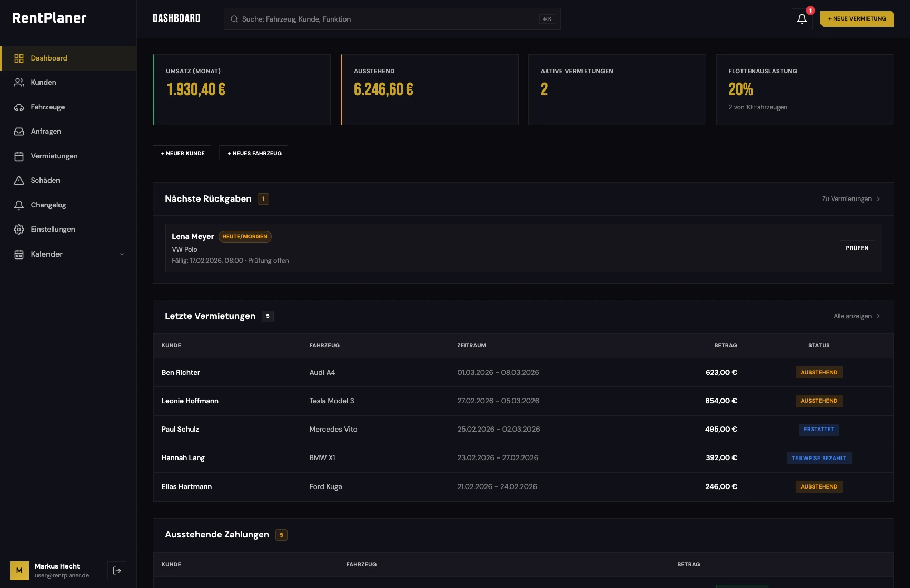Select the Schäden warning triangle icon

pos(19,180)
